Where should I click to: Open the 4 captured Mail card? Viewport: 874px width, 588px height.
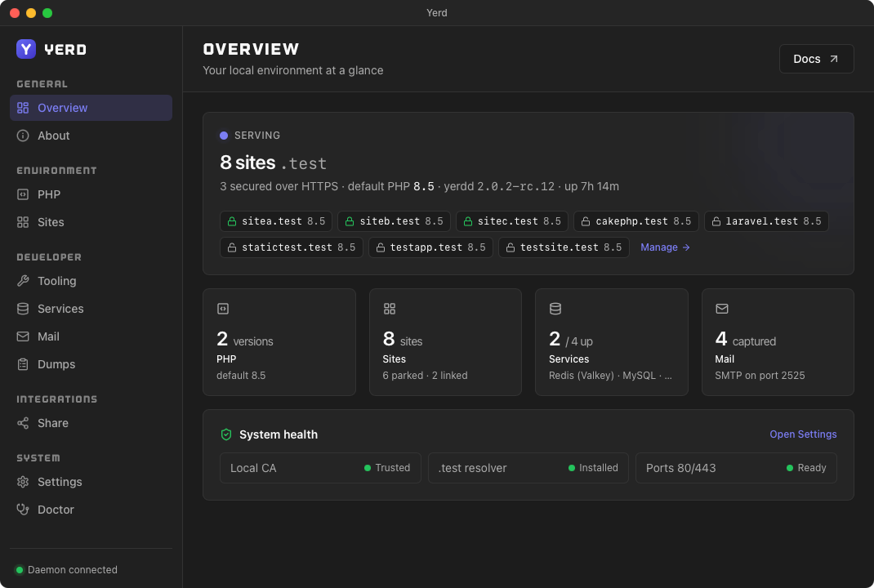click(778, 342)
